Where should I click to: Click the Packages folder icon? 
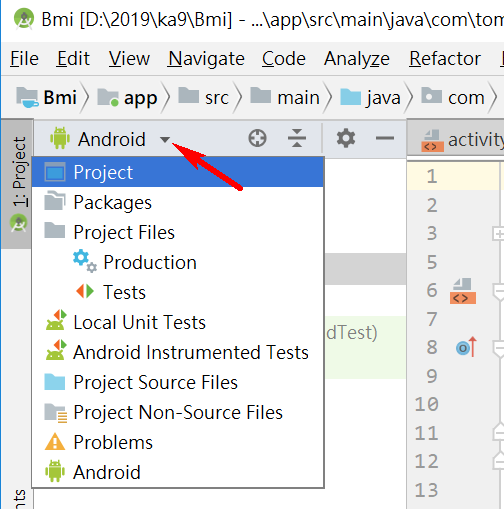(x=55, y=200)
